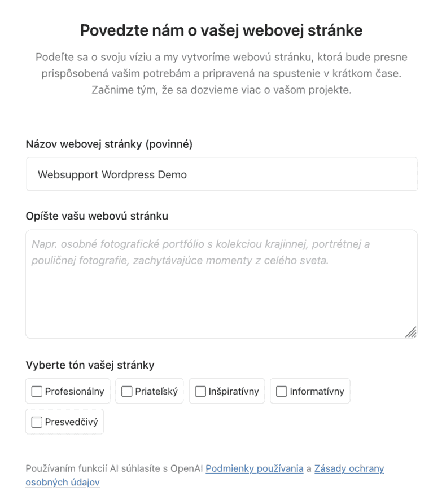Focus the website description text area
442x504 pixels.
[x=221, y=293]
